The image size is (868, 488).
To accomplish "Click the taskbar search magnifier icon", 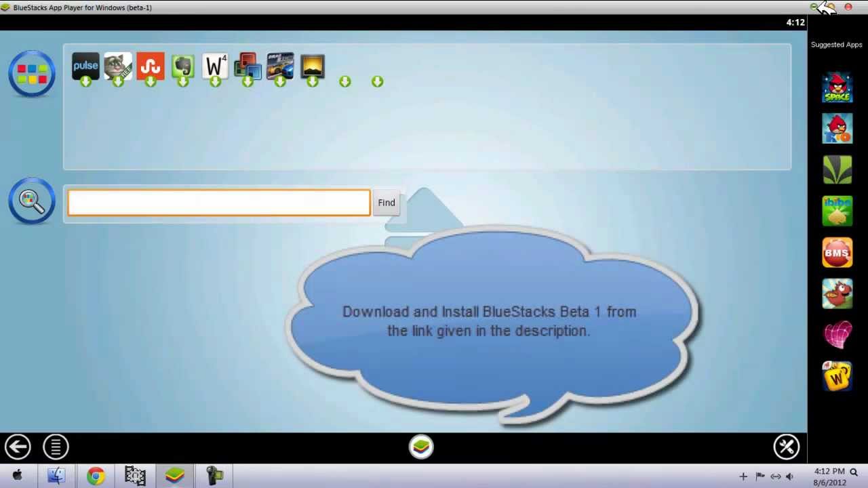I will click(854, 472).
